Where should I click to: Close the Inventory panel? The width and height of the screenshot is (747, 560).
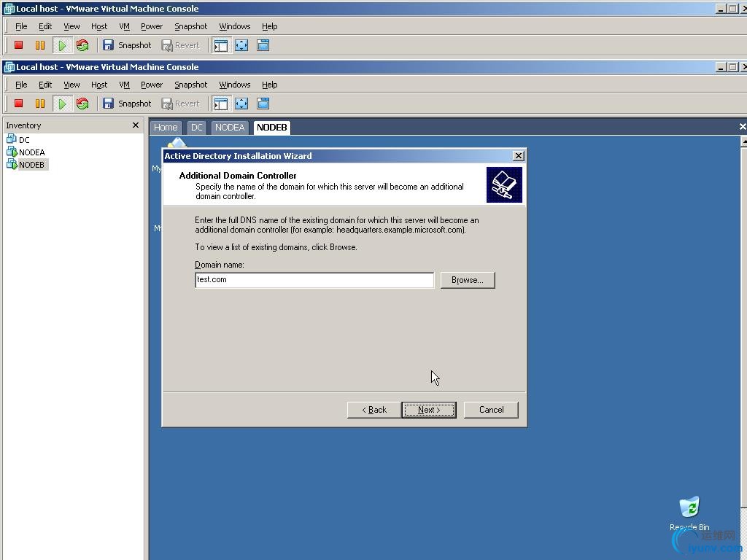tap(136, 125)
